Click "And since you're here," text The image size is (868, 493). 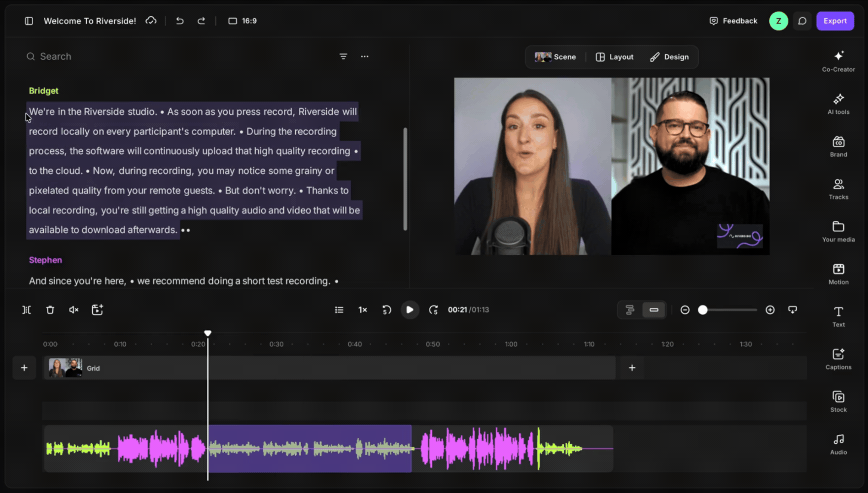click(77, 281)
